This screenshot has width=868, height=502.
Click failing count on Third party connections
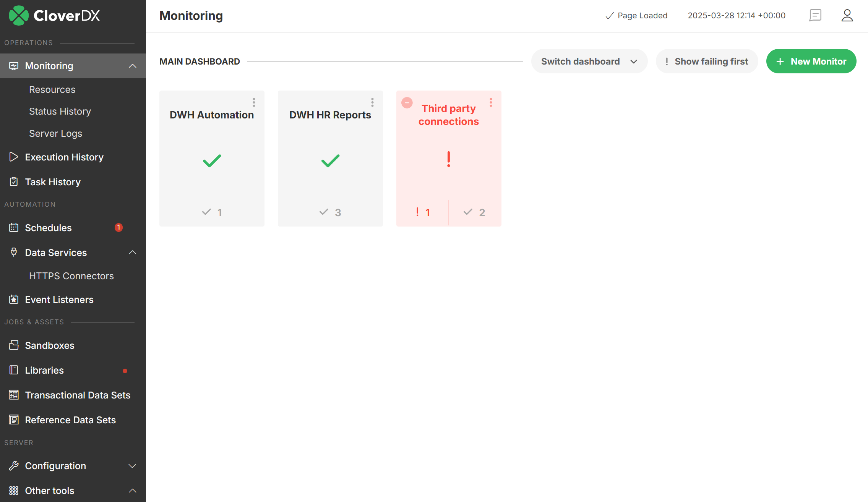pyautogui.click(x=422, y=212)
